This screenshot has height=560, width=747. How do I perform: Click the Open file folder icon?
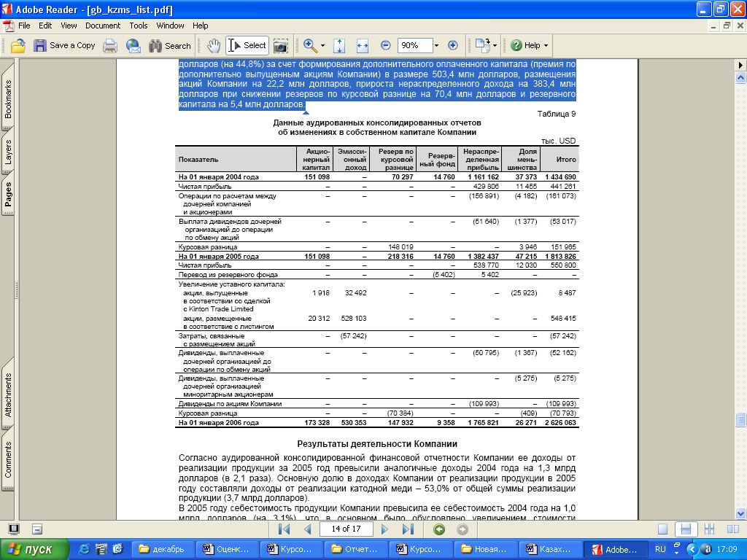point(18,46)
